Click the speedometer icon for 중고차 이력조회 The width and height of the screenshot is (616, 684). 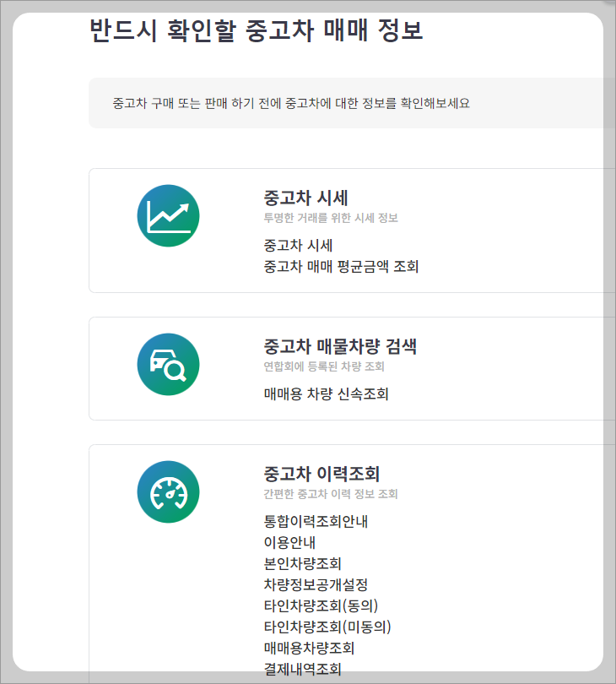168,491
